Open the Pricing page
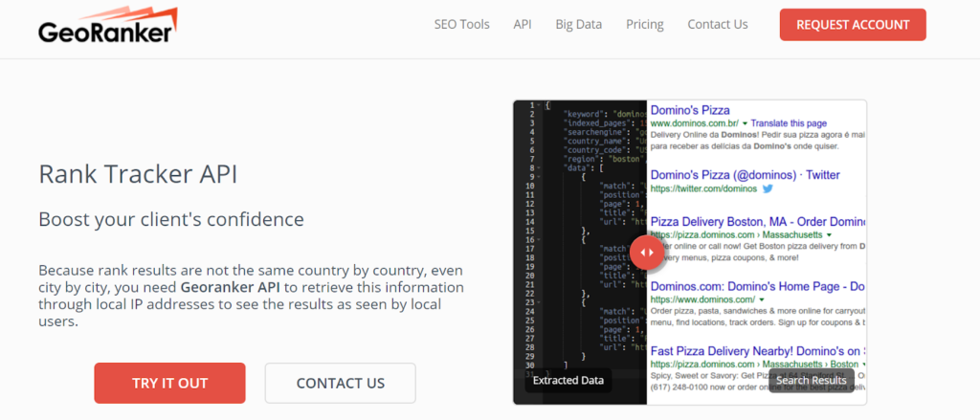The height and width of the screenshot is (420, 980). point(645,25)
